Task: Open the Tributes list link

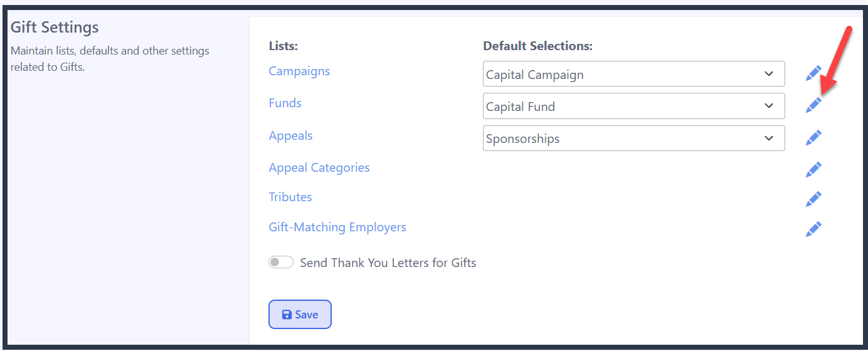Action: 290,197
